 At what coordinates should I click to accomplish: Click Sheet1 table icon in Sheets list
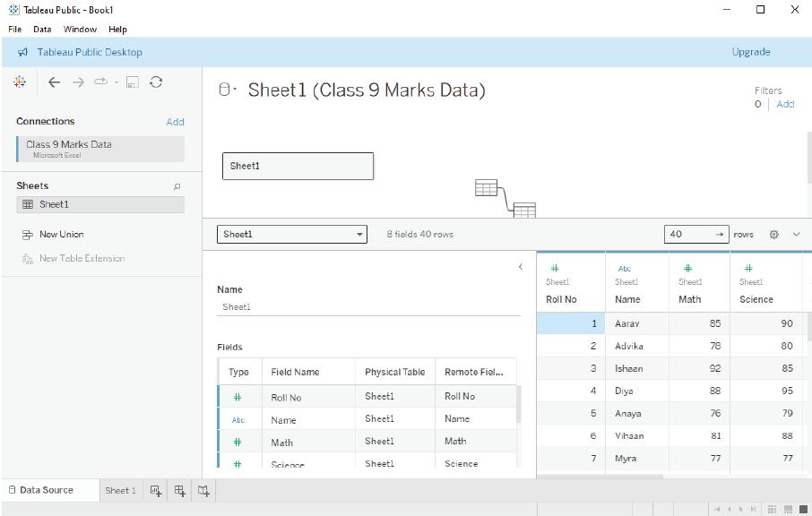pos(28,204)
